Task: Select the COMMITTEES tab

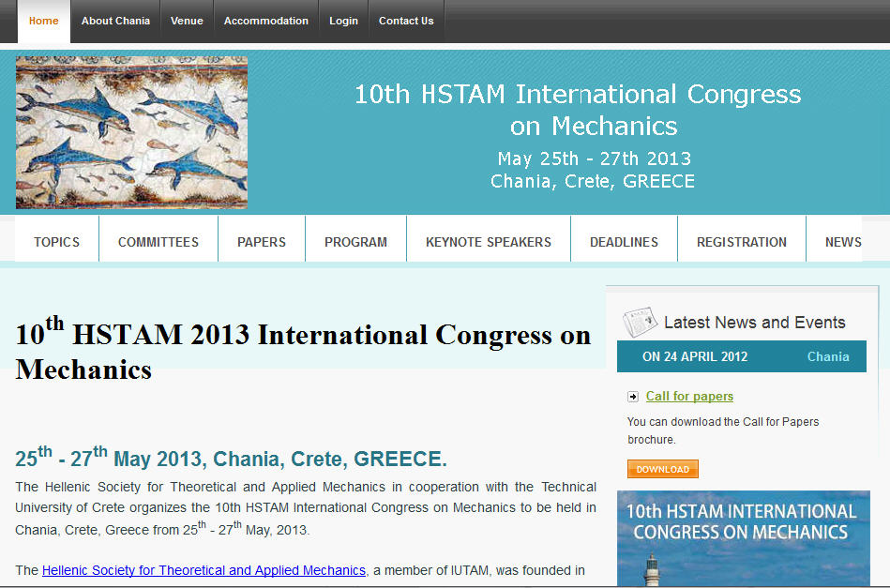Action: [x=158, y=242]
